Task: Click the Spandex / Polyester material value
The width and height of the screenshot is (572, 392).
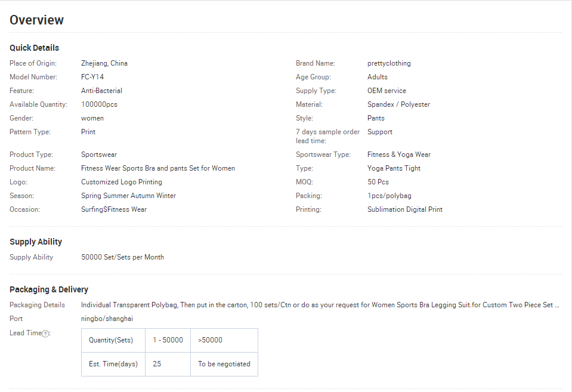Action: 398,104
